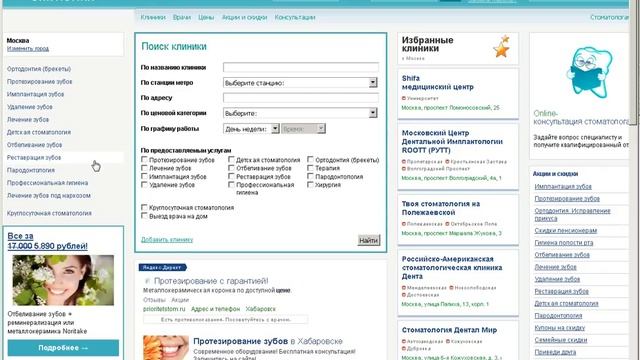
Task: Open Купоны на скидку promotions link
Action: coord(560,327)
